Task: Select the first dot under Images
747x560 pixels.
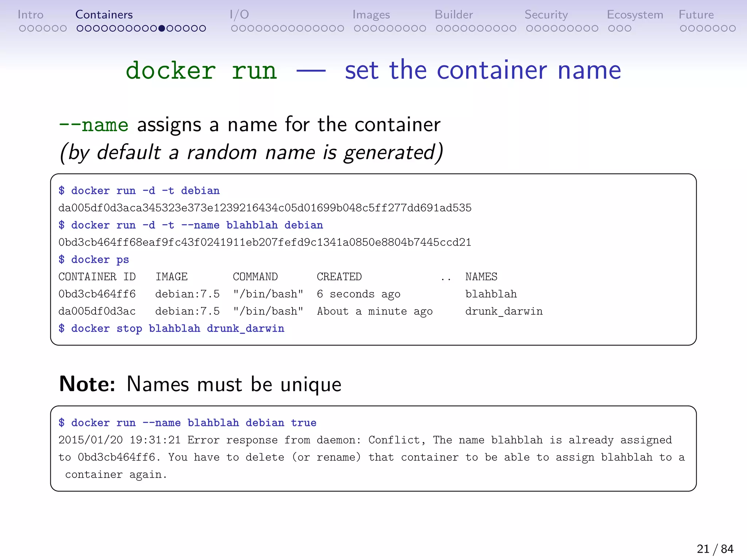Action: [357, 28]
